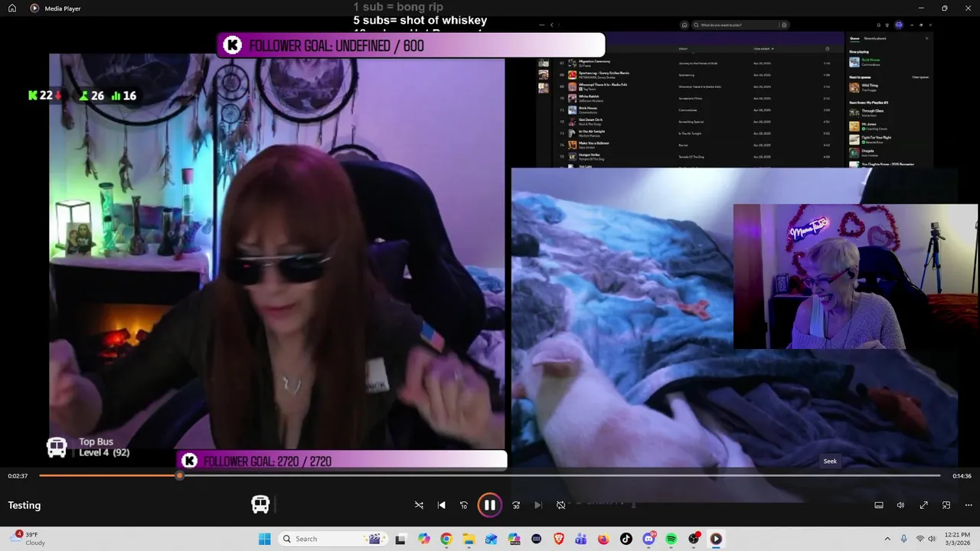Click elapsed time 0:02:37
Screen dimensions: 980x551
18,476
